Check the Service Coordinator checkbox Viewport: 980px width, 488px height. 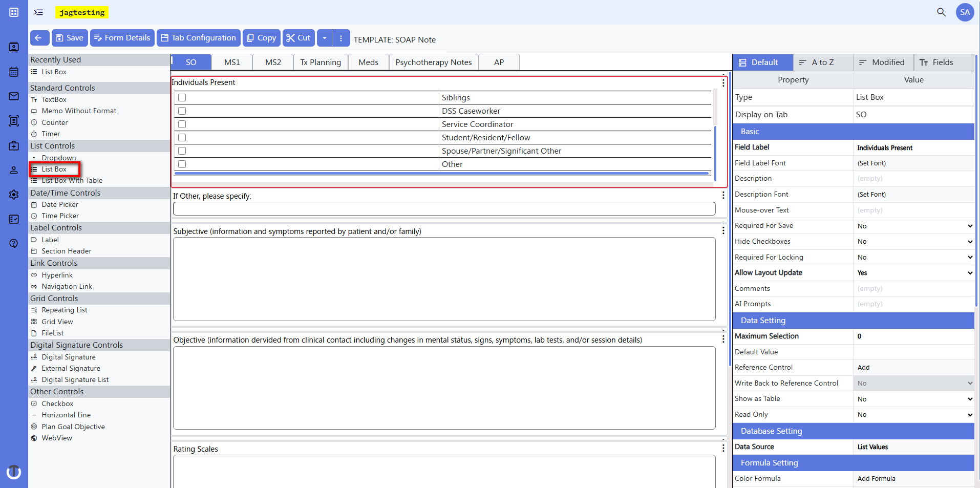coord(182,124)
